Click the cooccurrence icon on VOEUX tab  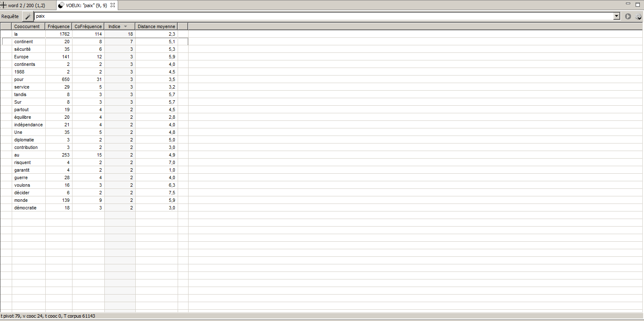(61, 5)
